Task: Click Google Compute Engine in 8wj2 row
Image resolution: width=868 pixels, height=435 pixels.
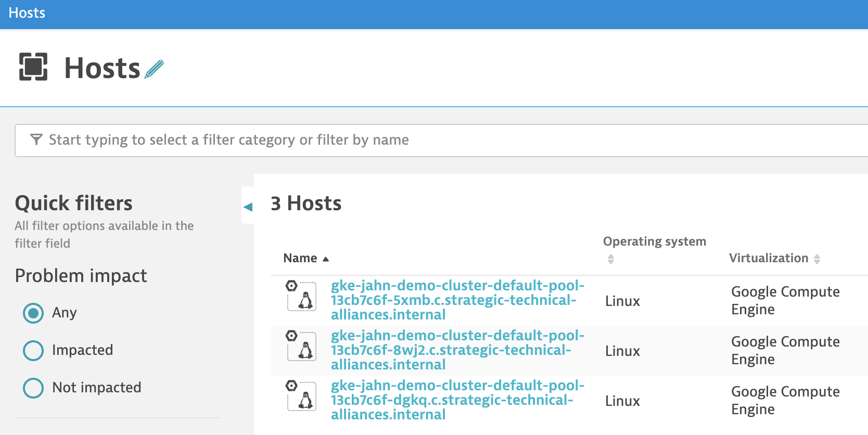Action: coord(785,350)
